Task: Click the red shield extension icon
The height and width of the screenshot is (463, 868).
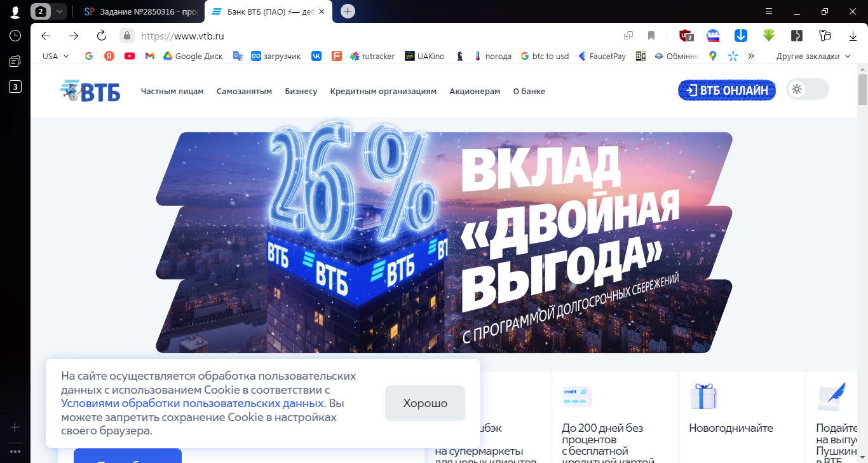Action: pyautogui.click(x=686, y=36)
